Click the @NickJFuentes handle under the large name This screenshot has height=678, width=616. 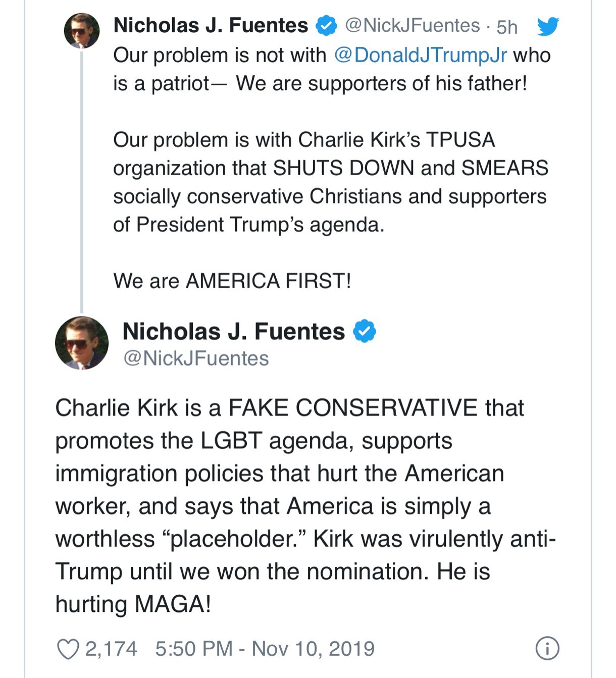pos(196,358)
